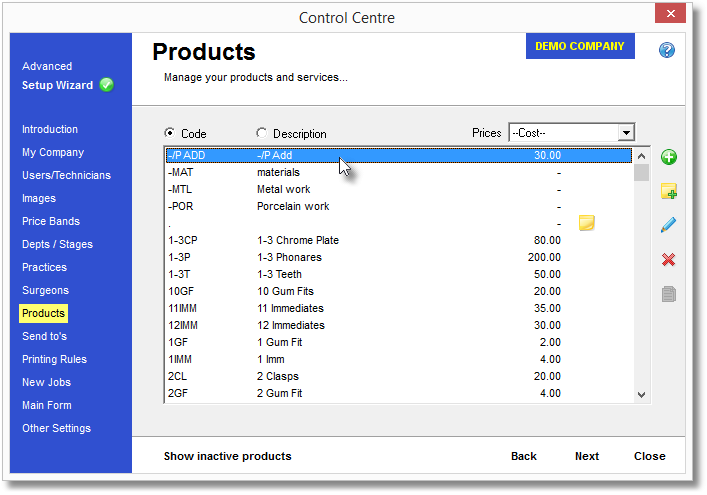This screenshot has height=495, width=707.
Task: Click the Next button
Action: click(x=587, y=456)
